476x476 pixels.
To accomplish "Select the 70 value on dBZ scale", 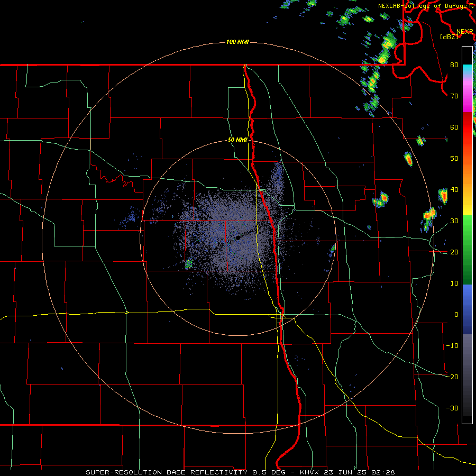I will [454, 96].
